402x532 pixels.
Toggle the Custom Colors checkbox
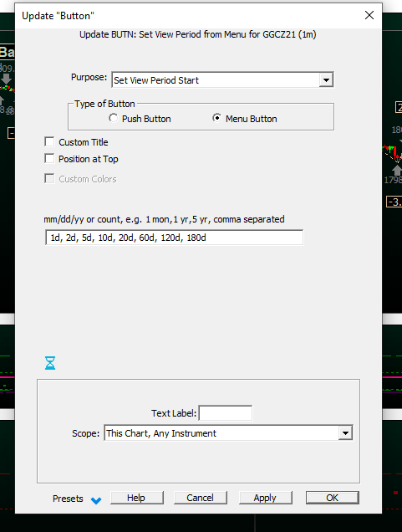pyautogui.click(x=49, y=178)
